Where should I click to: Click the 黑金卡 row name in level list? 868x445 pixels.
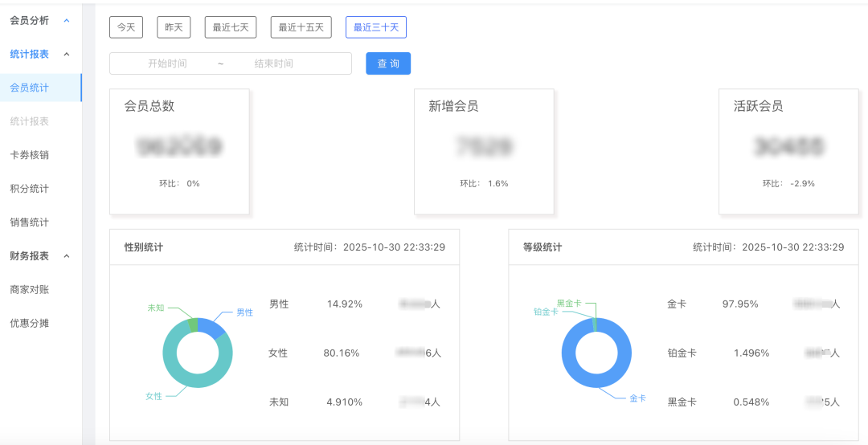[682, 402]
